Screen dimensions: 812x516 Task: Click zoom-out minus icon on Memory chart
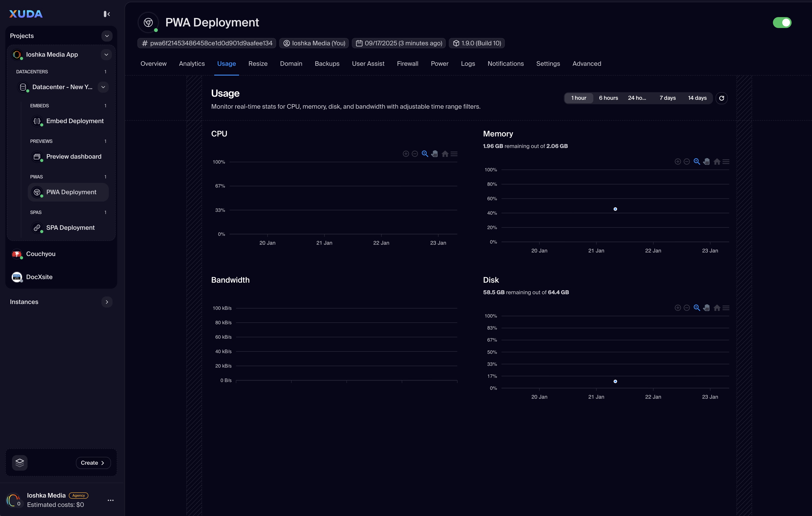pyautogui.click(x=687, y=162)
